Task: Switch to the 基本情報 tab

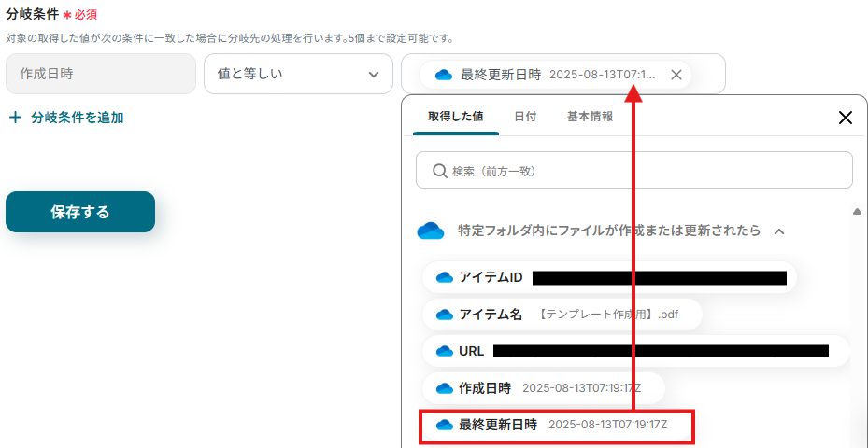Action: [590, 117]
